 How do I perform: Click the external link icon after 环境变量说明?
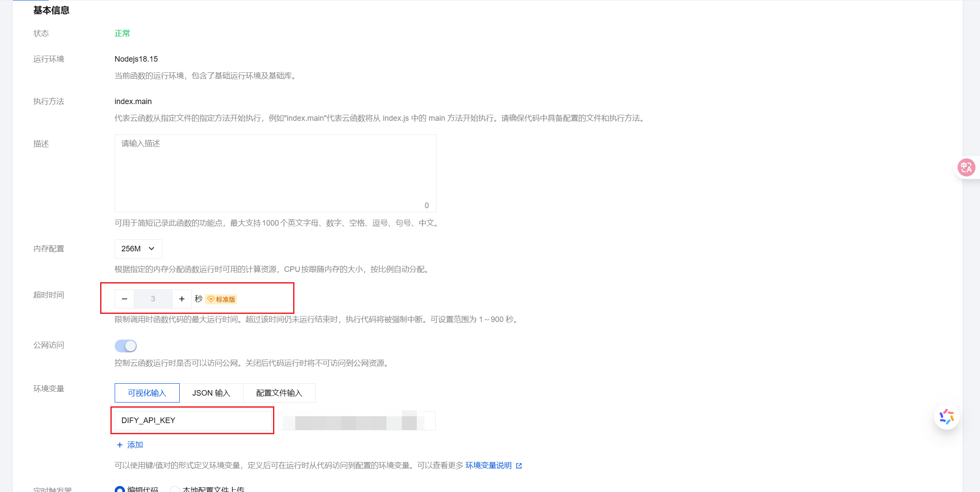click(x=519, y=466)
